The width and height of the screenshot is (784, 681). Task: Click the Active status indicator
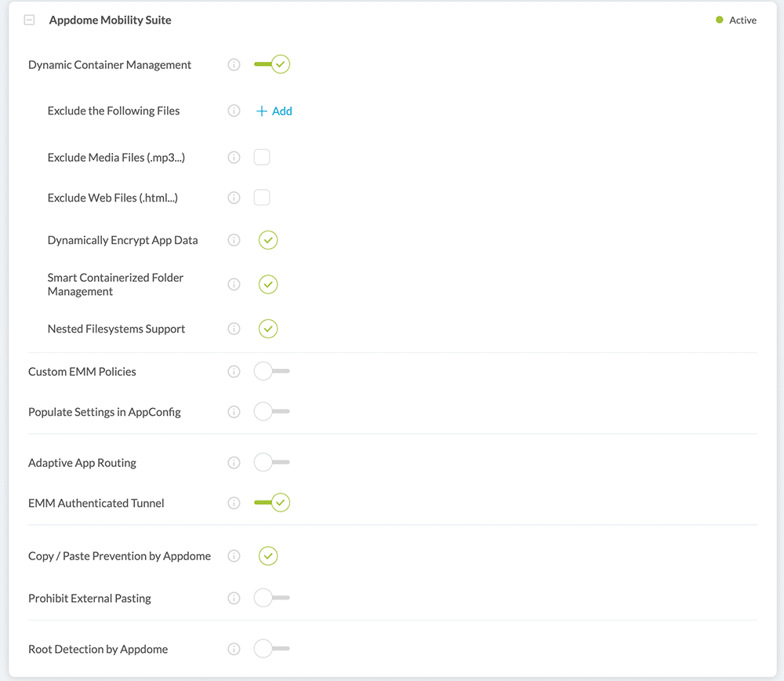tap(735, 20)
